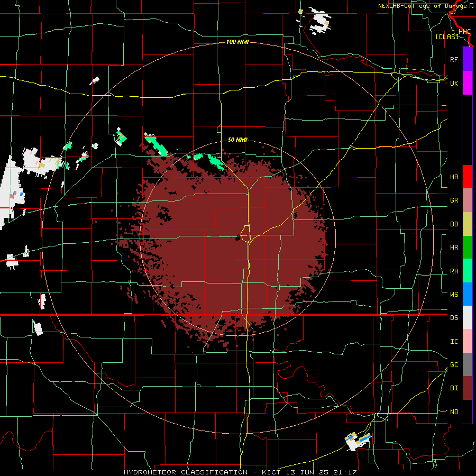Click the 'KICT' radar site identifier

271,472
